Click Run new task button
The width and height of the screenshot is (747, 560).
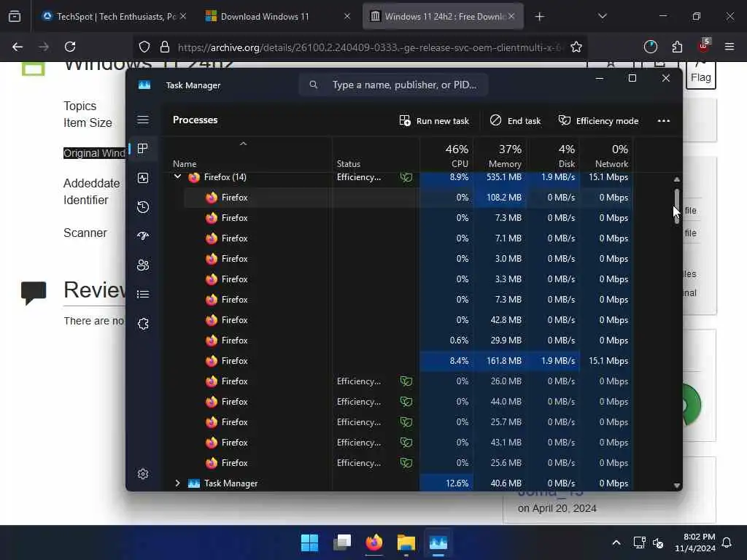pos(434,121)
